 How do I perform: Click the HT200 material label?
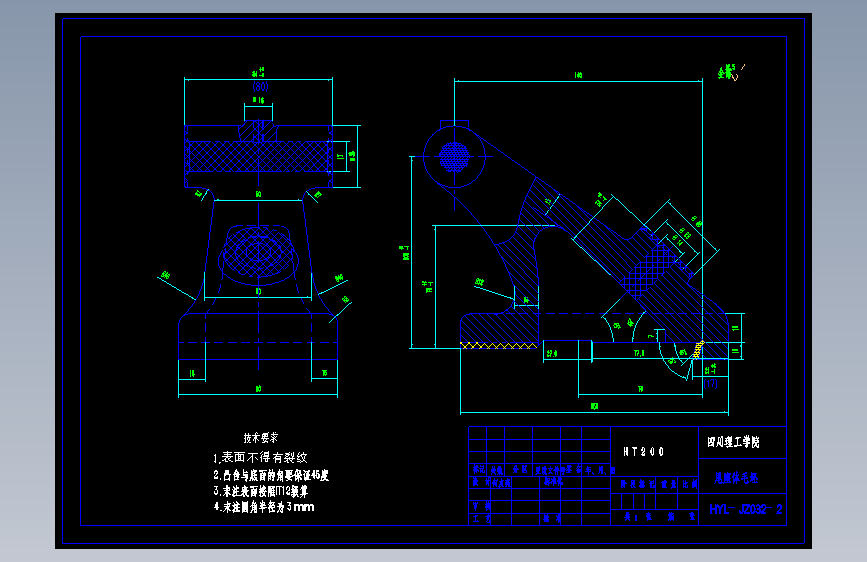coord(644,452)
